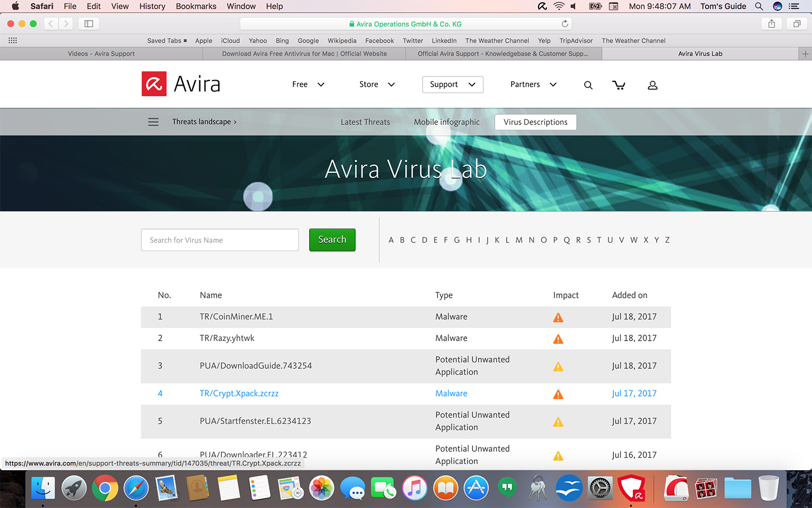The width and height of the screenshot is (812, 508).
Task: Expand the Free dropdown menu
Action: tap(308, 84)
